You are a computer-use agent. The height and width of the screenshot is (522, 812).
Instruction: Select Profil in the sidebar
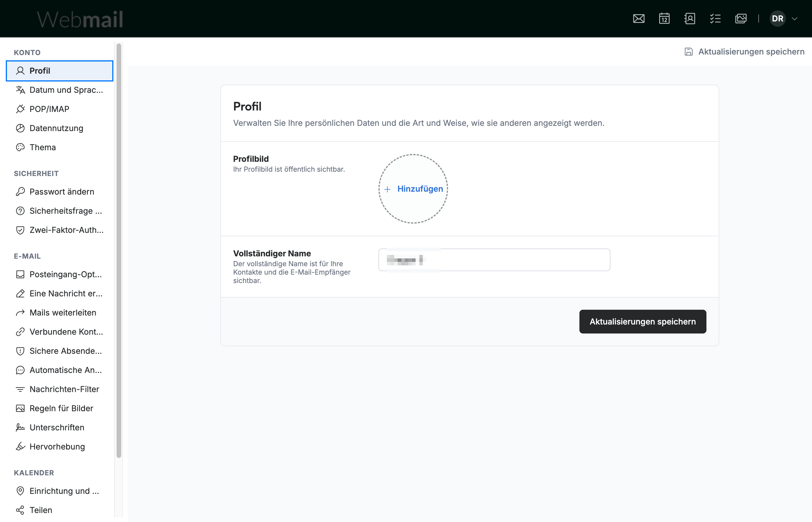[x=60, y=71]
